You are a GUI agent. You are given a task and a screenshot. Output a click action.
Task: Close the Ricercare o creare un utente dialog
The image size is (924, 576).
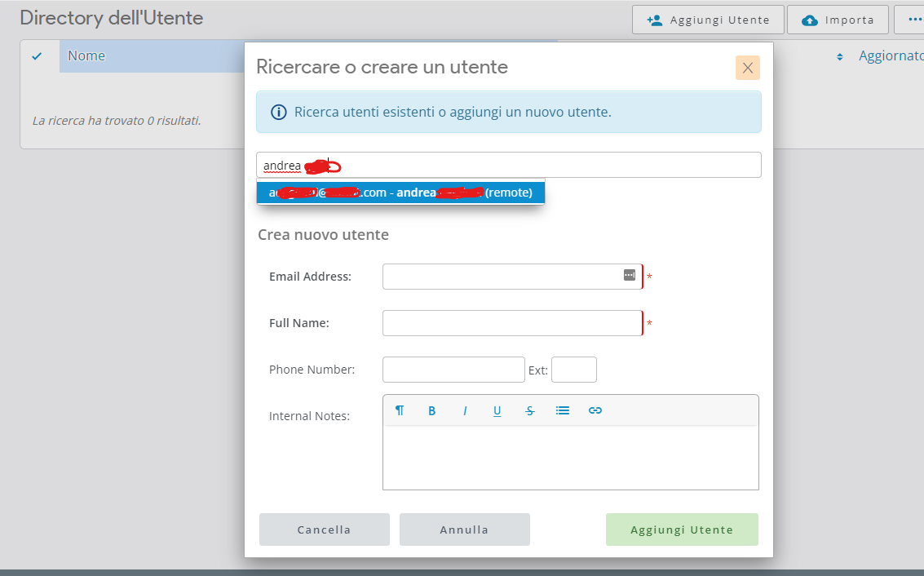pyautogui.click(x=747, y=68)
